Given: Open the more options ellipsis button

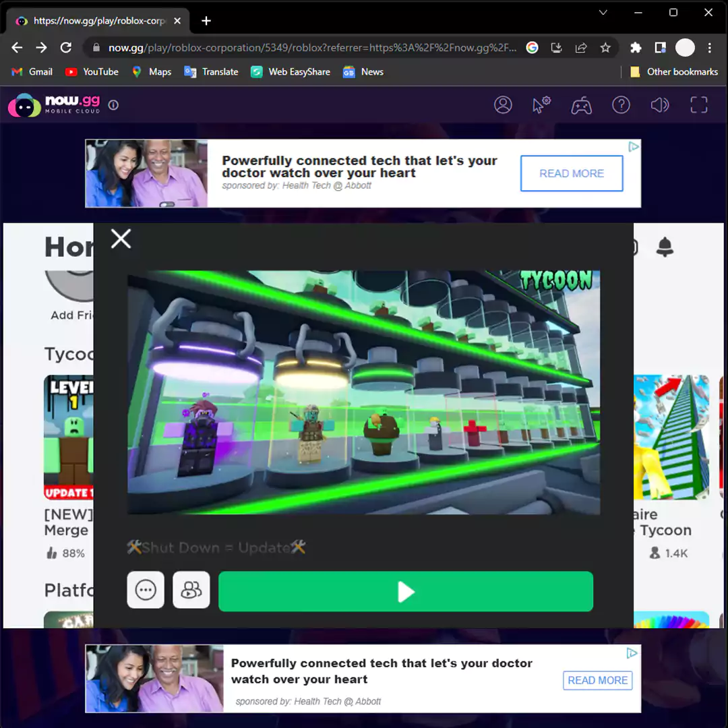Looking at the screenshot, I should [146, 590].
